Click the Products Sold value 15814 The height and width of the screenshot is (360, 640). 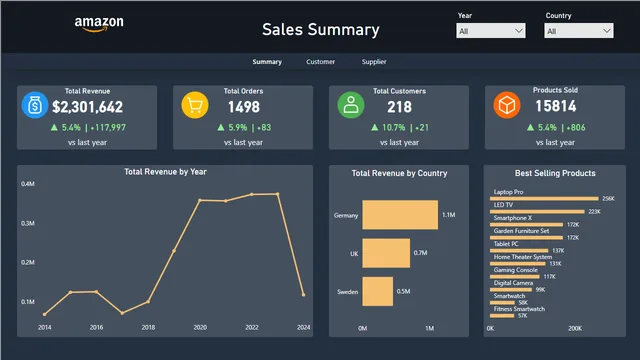tap(556, 106)
